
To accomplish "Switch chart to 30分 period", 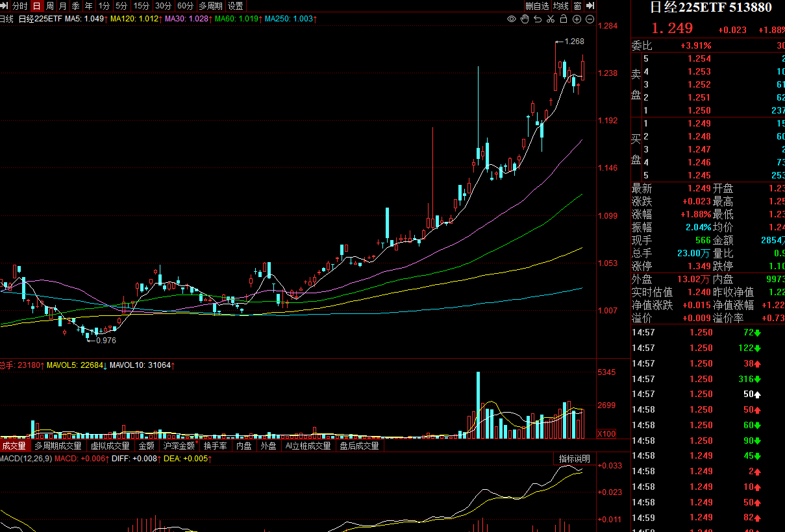I will point(164,6).
